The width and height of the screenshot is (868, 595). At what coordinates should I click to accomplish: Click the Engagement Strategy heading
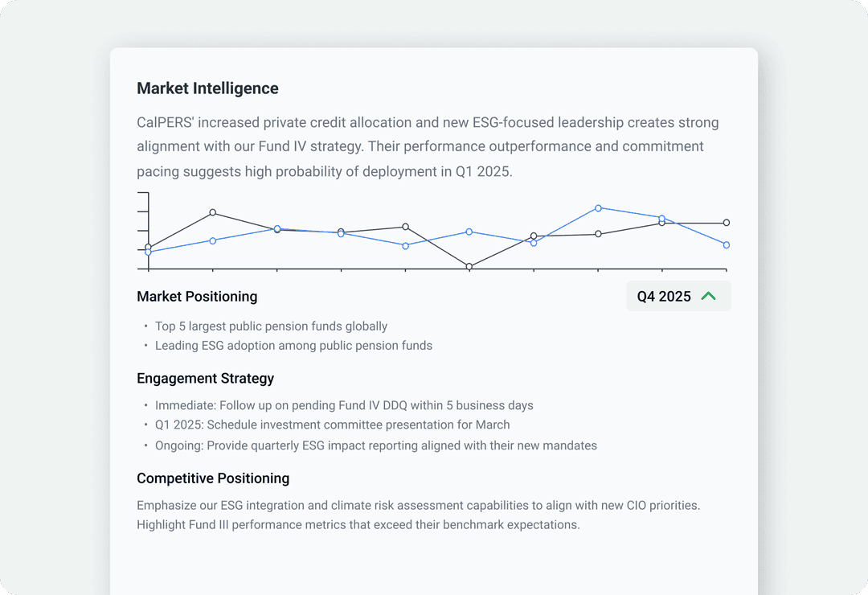[205, 378]
